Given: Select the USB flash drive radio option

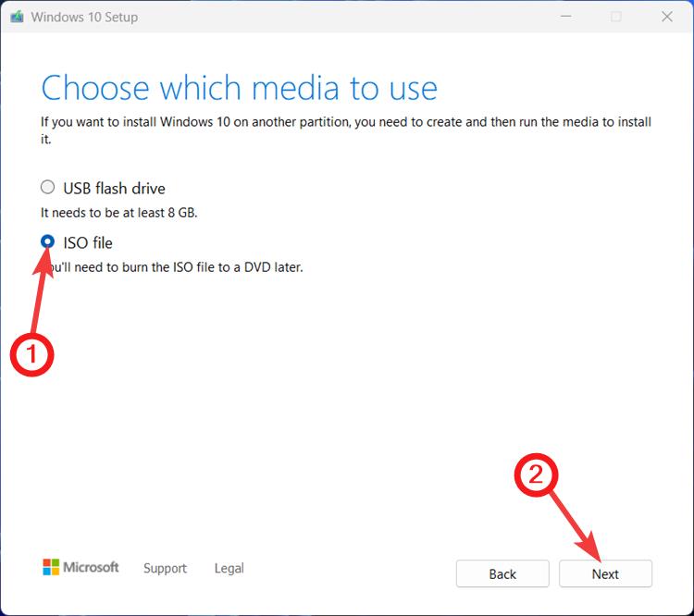Looking at the screenshot, I should tap(47, 188).
